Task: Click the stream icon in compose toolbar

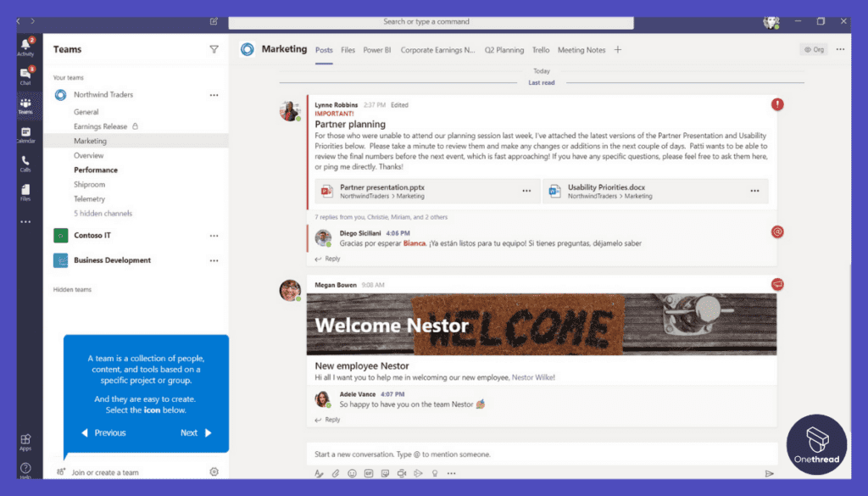Action: tap(419, 473)
